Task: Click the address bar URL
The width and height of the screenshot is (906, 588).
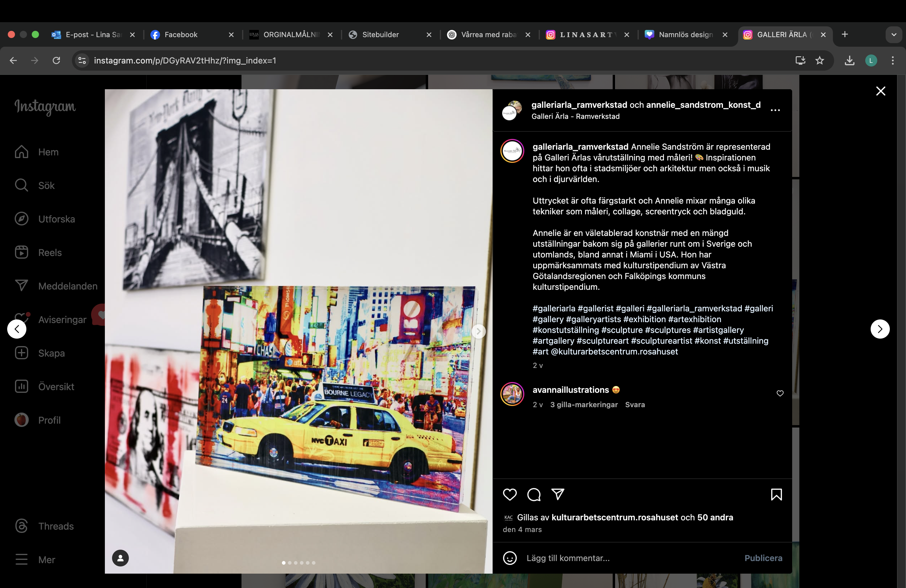Action: (x=185, y=60)
